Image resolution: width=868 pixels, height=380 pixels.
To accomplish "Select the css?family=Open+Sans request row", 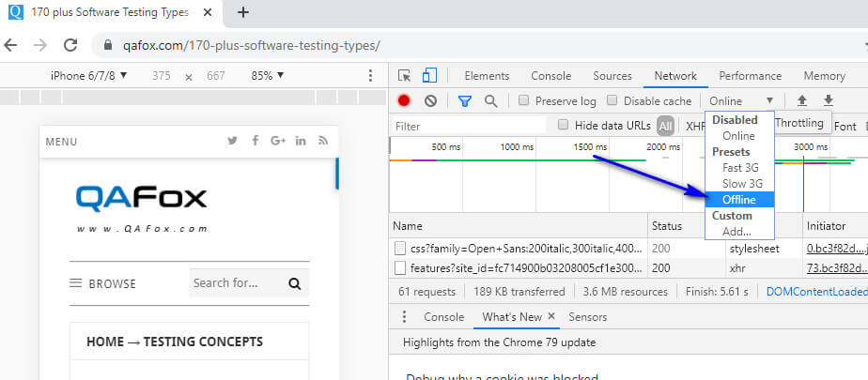I will (628, 249).
